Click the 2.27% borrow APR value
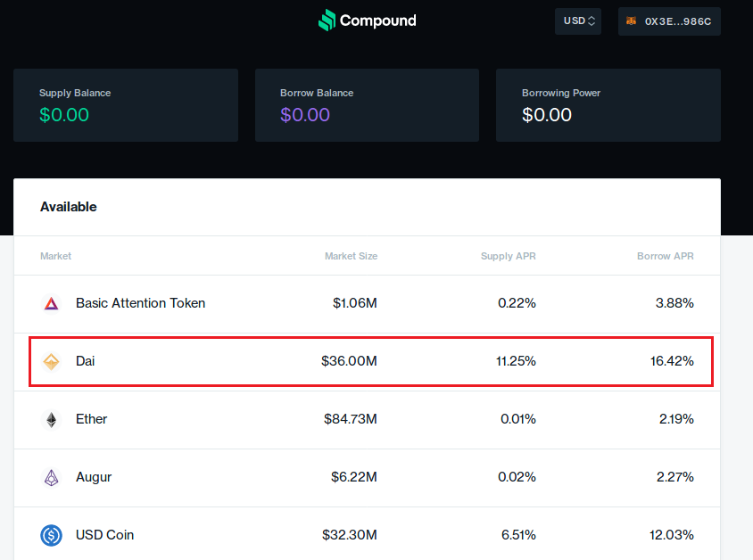The width and height of the screenshot is (753, 560). coord(675,477)
